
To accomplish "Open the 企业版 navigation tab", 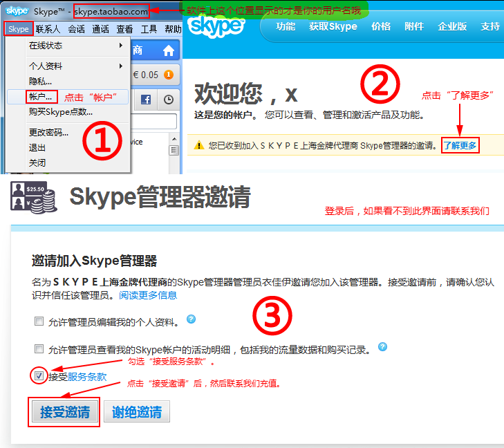I will (x=452, y=26).
